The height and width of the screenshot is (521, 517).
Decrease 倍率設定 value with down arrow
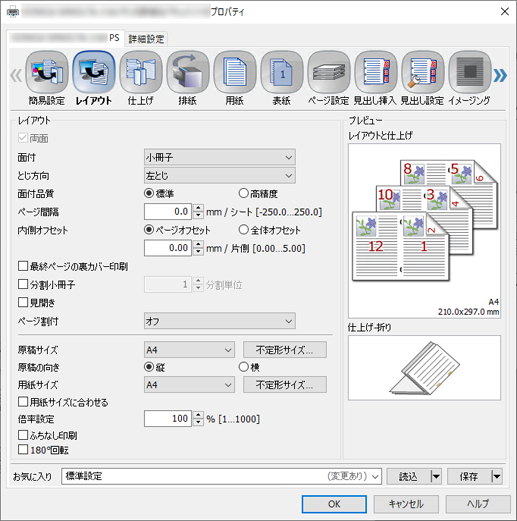198,422
